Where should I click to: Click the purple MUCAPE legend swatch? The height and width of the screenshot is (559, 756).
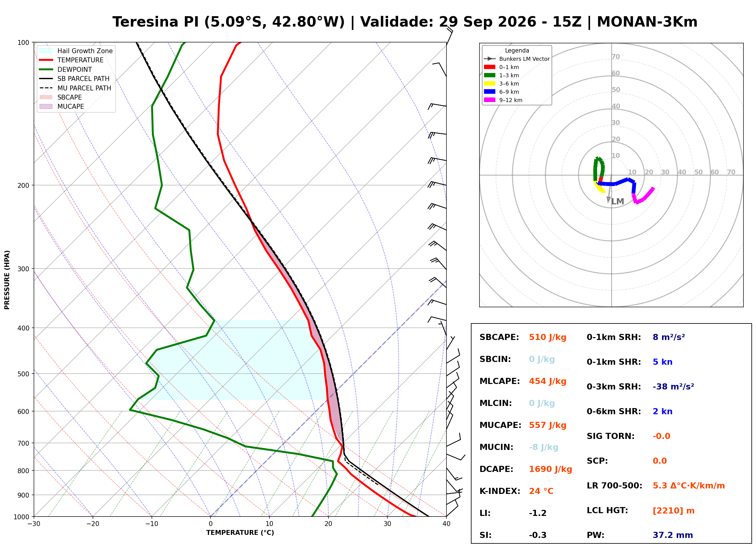click(46, 106)
